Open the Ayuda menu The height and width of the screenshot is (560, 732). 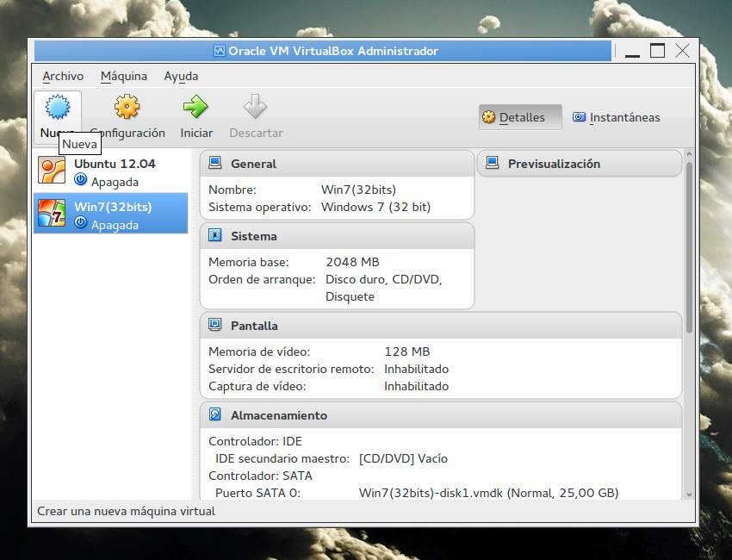click(181, 76)
